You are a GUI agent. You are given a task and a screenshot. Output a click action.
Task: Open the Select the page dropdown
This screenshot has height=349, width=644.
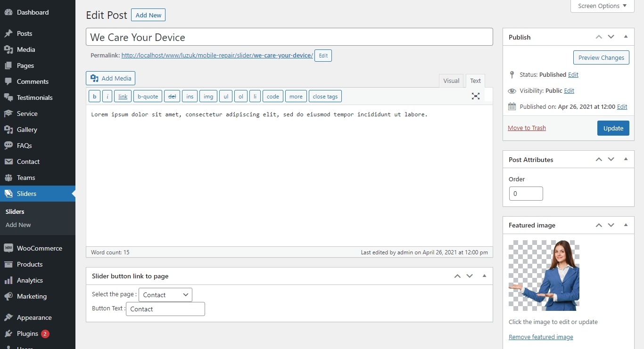(x=165, y=295)
